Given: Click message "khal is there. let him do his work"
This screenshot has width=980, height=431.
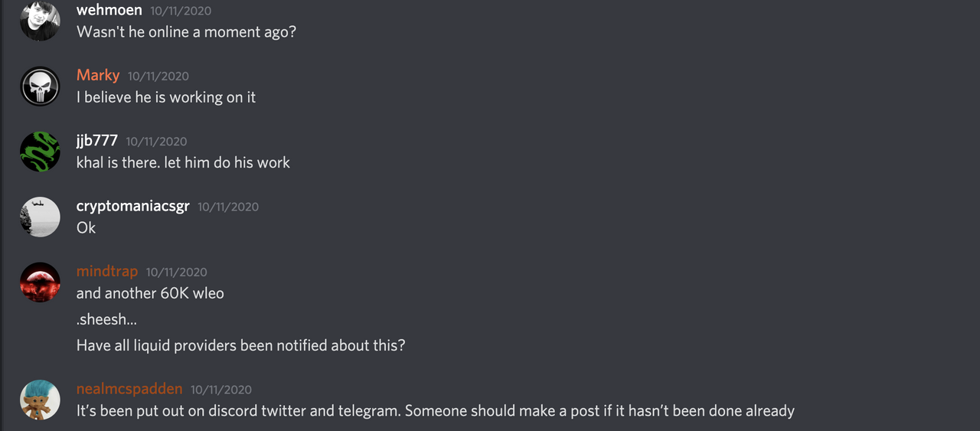Looking at the screenshot, I should tap(183, 162).
